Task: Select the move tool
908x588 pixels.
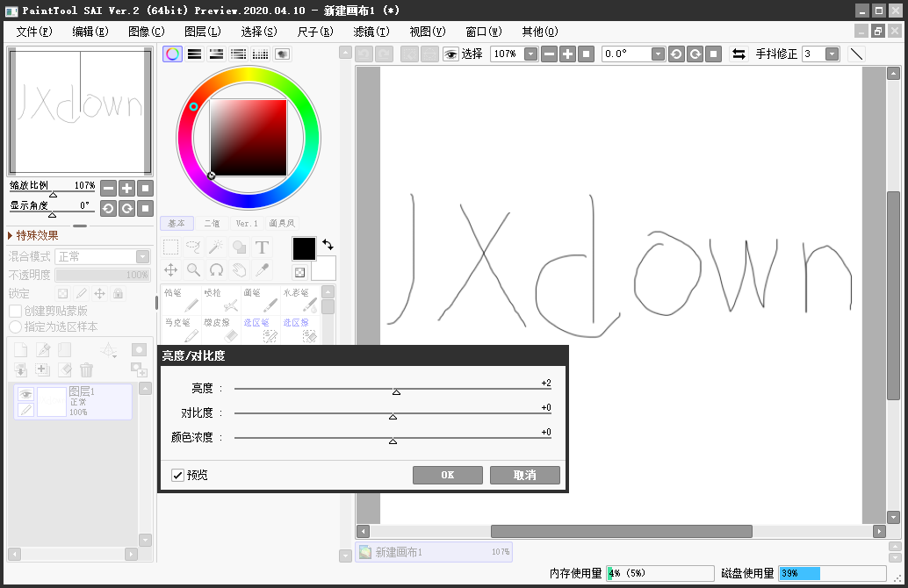Action: pyautogui.click(x=171, y=269)
